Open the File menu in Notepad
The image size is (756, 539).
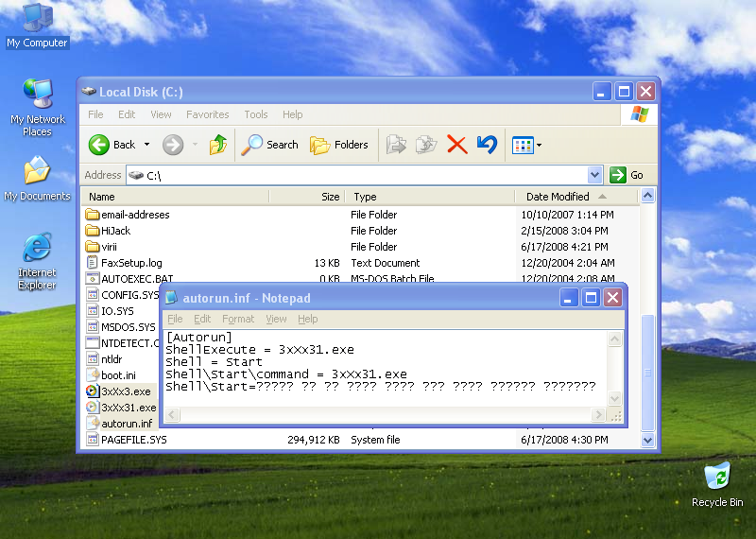click(175, 319)
